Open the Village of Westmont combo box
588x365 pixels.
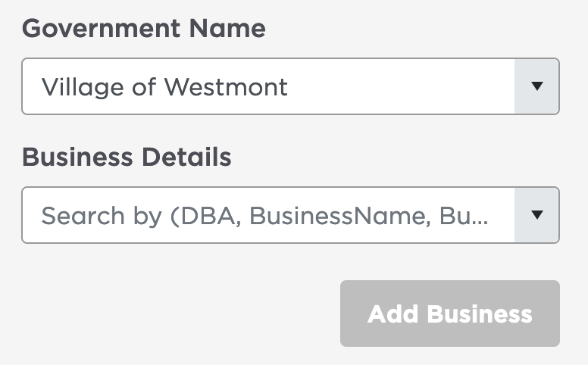(x=291, y=86)
